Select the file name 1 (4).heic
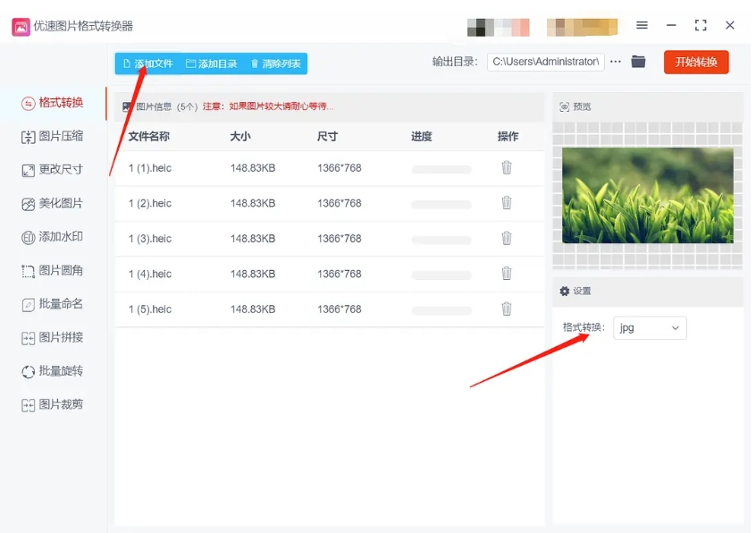This screenshot has width=756, height=533. pyautogui.click(x=150, y=274)
